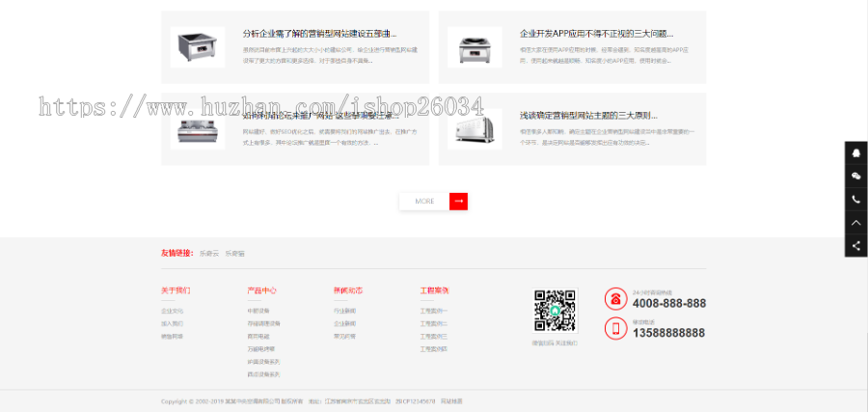Open 工程案例二 footer link
The height and width of the screenshot is (412, 868).
tap(434, 324)
